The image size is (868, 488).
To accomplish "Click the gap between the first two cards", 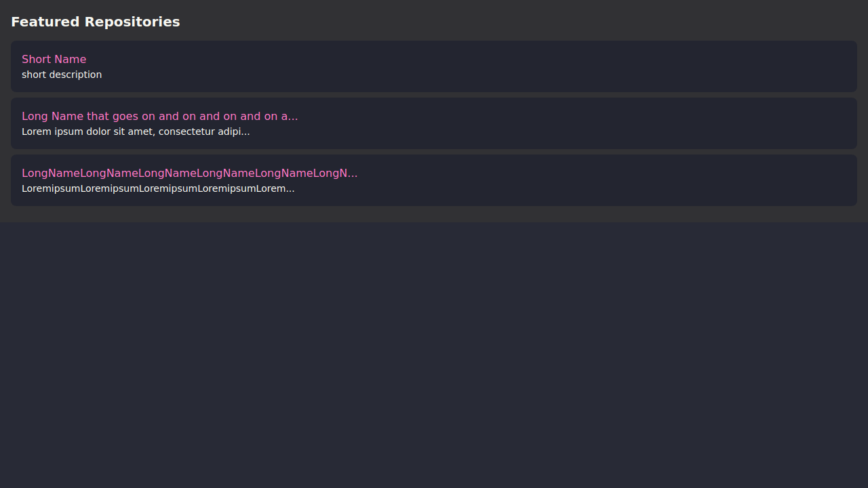I will click(434, 95).
